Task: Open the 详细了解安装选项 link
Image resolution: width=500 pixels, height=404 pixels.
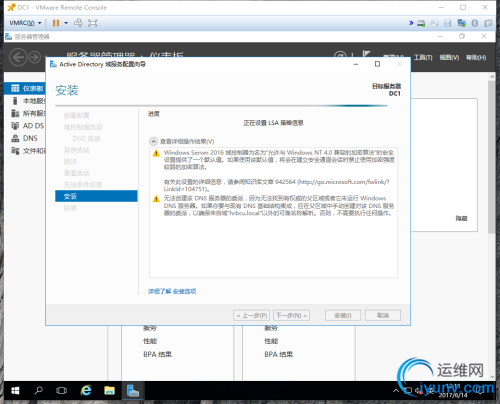Action: click(x=172, y=291)
